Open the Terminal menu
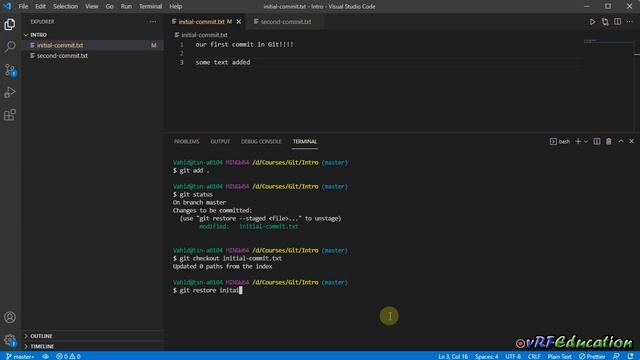The image size is (640, 360). coord(150,6)
